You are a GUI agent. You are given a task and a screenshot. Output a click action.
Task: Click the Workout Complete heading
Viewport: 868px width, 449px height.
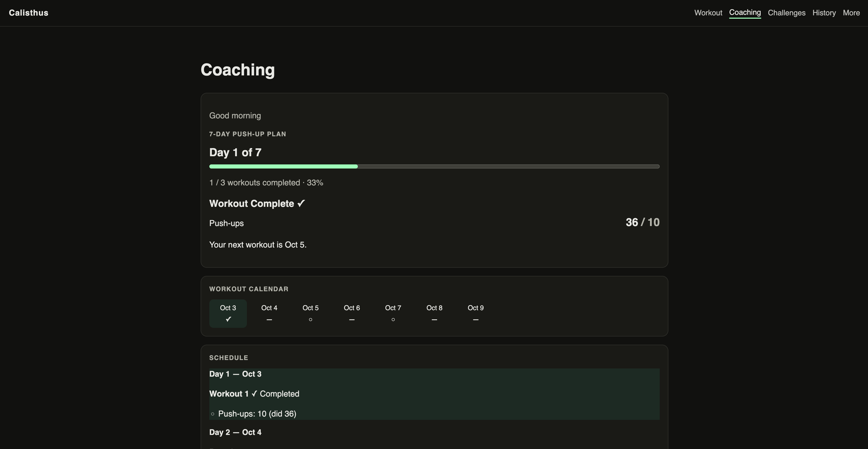pyautogui.click(x=257, y=204)
